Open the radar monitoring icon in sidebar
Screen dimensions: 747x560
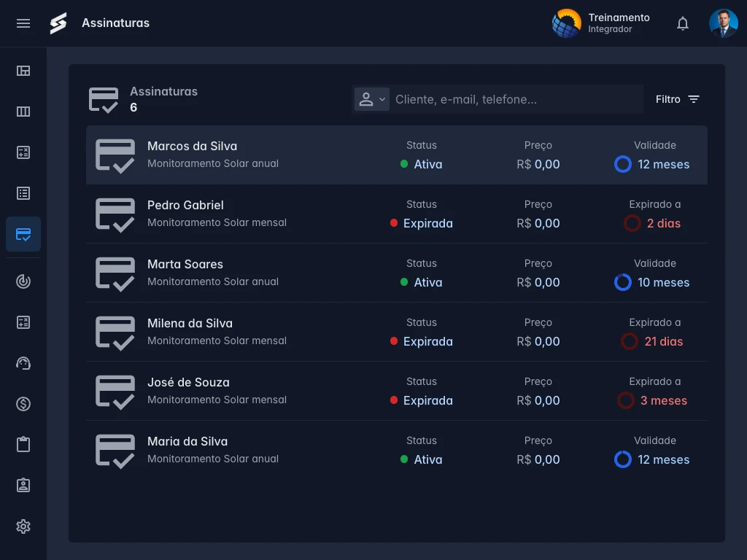23,281
